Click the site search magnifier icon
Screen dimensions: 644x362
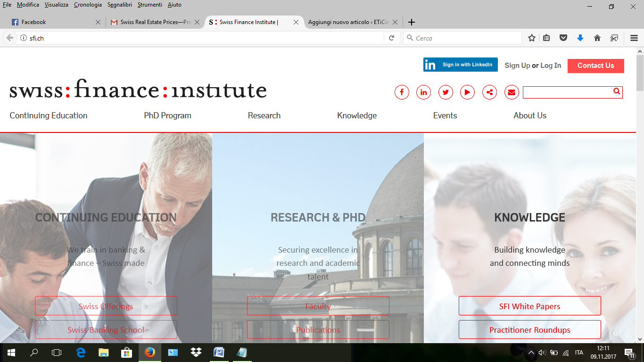(616, 91)
